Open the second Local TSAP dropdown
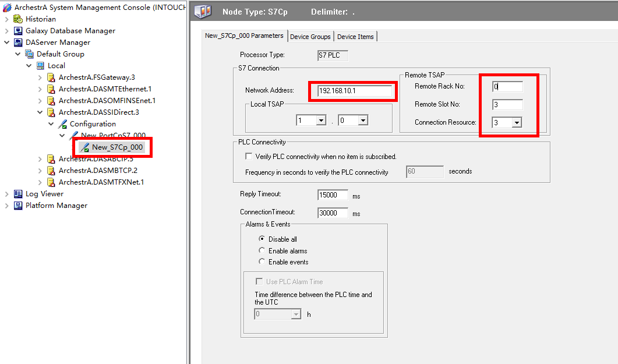Viewport: 618px width, 364px height. pyautogui.click(x=363, y=120)
